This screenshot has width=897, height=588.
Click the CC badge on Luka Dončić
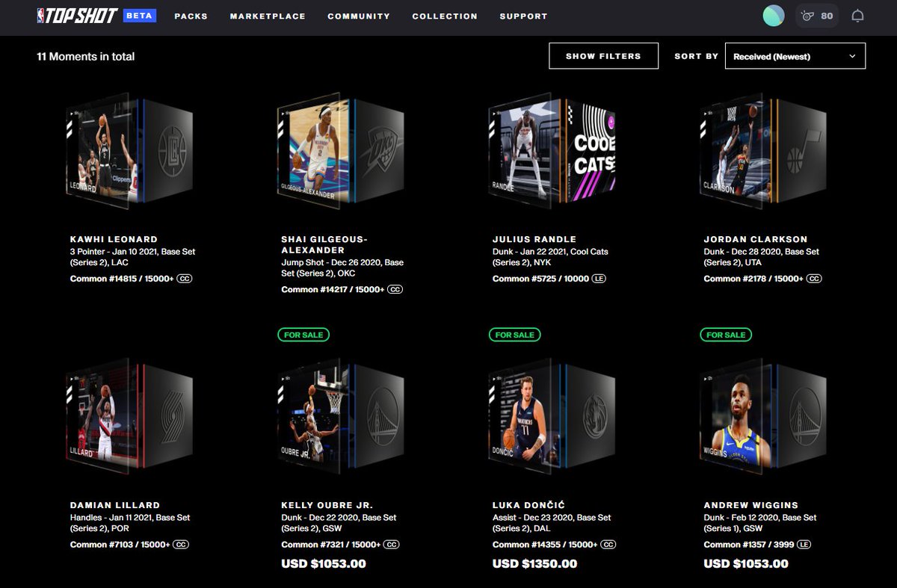(x=608, y=545)
